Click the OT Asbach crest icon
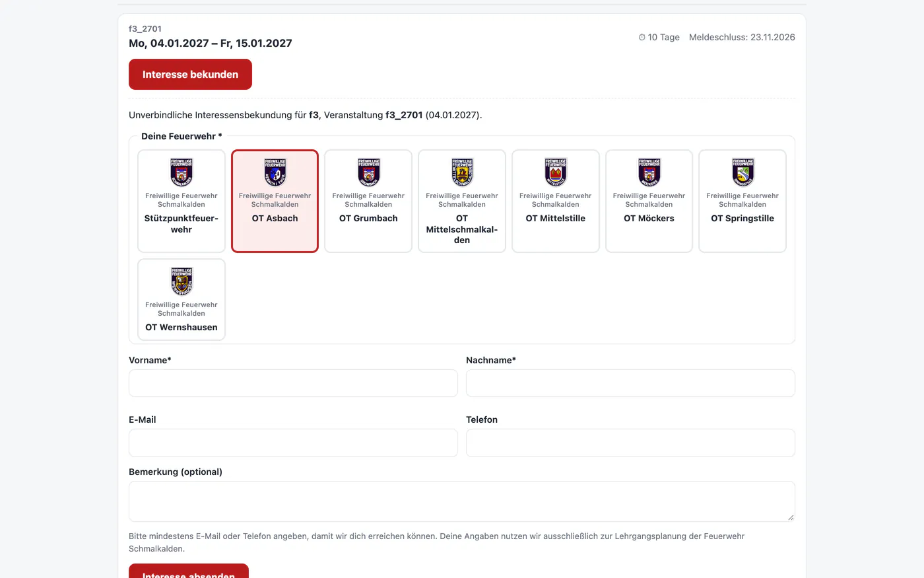924x578 pixels. [275, 172]
